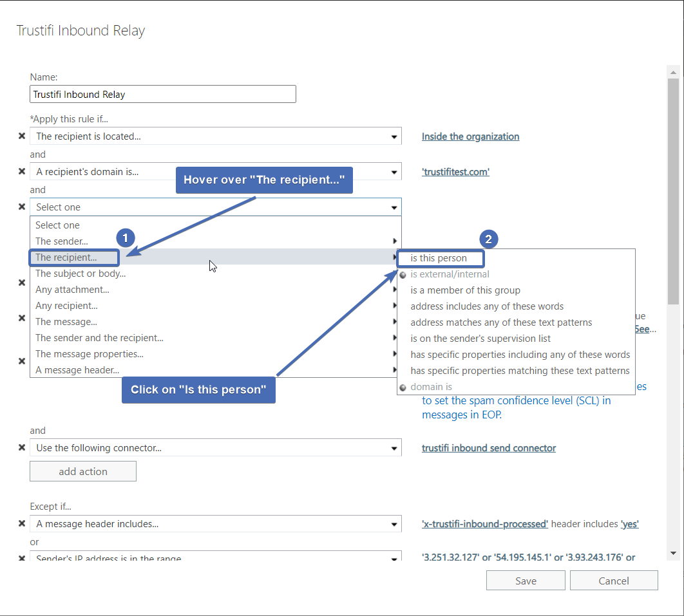Viewport: 684px width, 616px height.
Task: Remove the 'A recipient's domain is...' condition
Action: tap(22, 171)
